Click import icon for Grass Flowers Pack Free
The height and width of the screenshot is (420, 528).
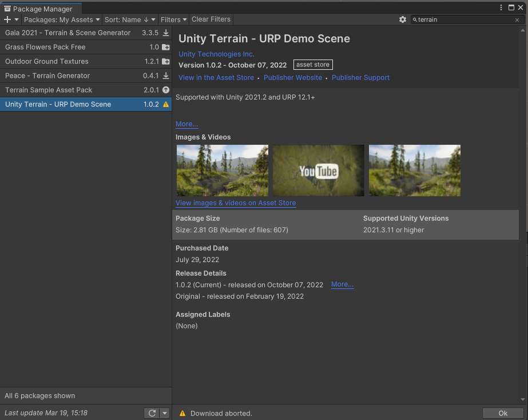click(166, 47)
